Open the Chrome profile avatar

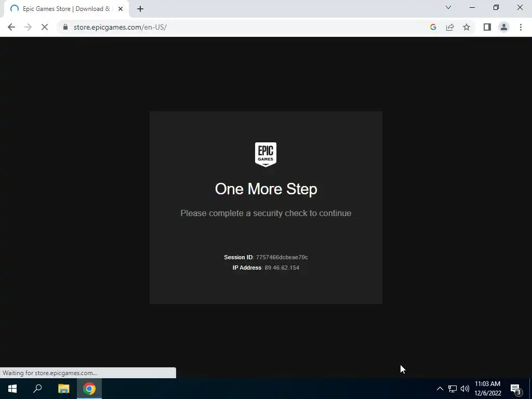point(504,27)
